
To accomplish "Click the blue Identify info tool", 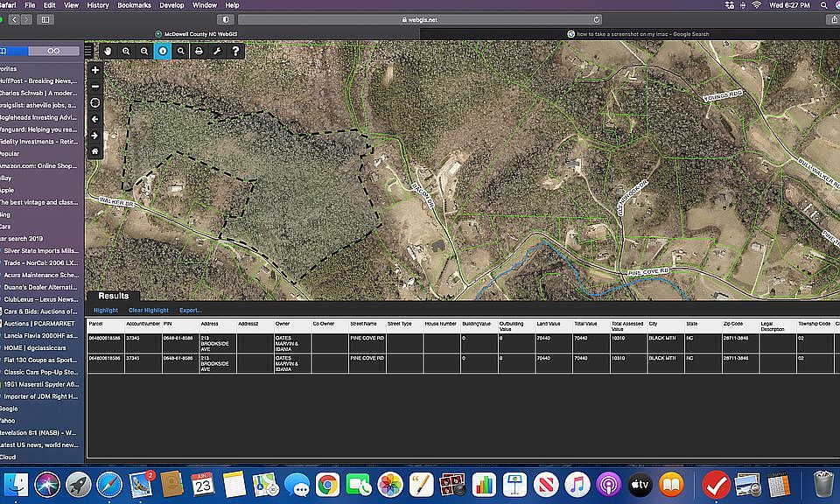I will click(x=163, y=52).
